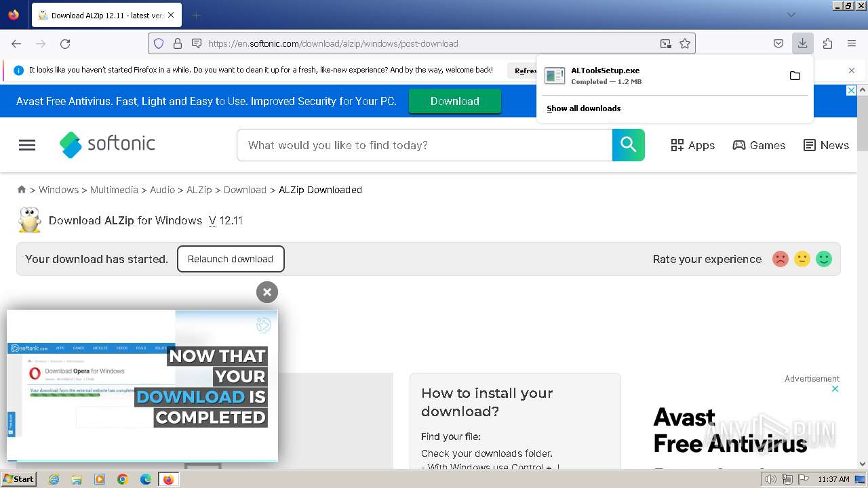This screenshot has height=488, width=868.
Task: Click the Relaunch download button
Action: coord(231,259)
